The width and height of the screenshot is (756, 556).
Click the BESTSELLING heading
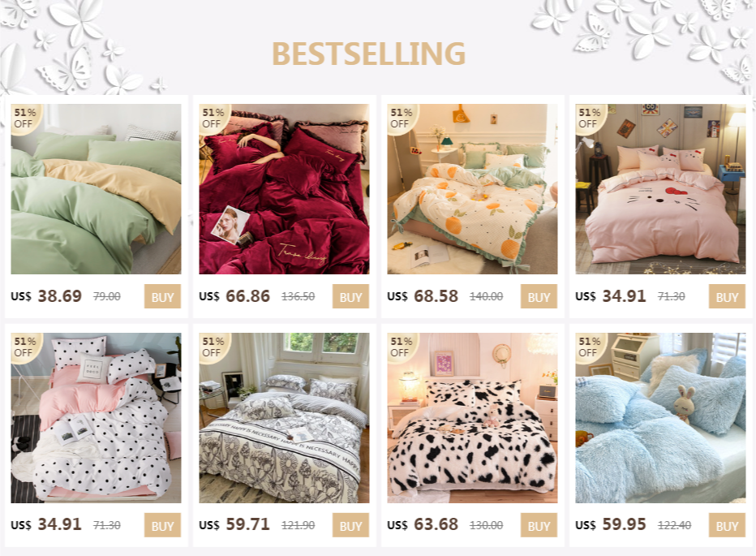(369, 54)
